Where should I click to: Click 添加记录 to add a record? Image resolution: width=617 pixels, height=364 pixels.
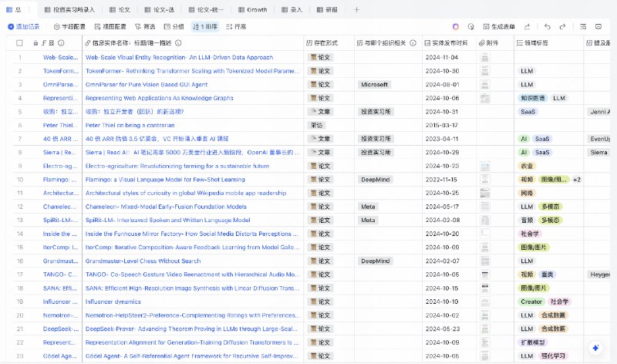[24, 27]
